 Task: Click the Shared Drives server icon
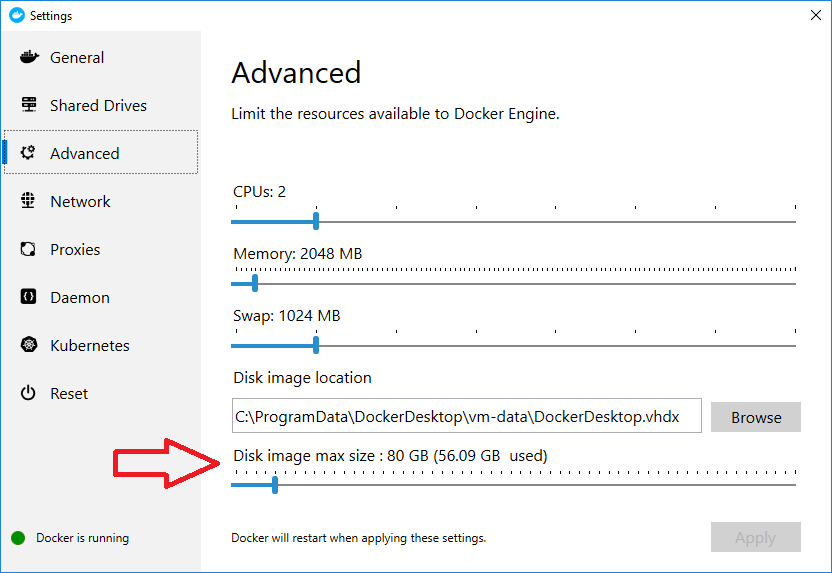point(29,105)
